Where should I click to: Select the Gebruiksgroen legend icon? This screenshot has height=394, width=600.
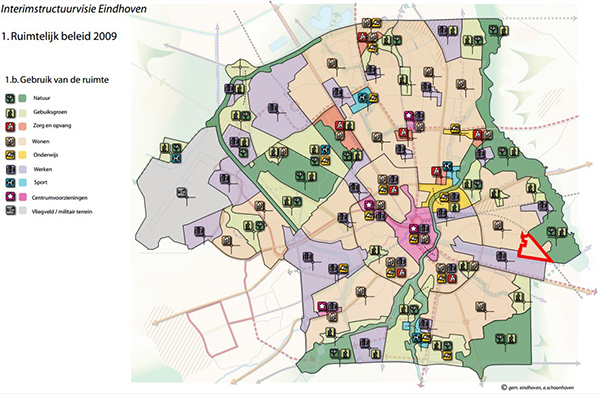10,112
